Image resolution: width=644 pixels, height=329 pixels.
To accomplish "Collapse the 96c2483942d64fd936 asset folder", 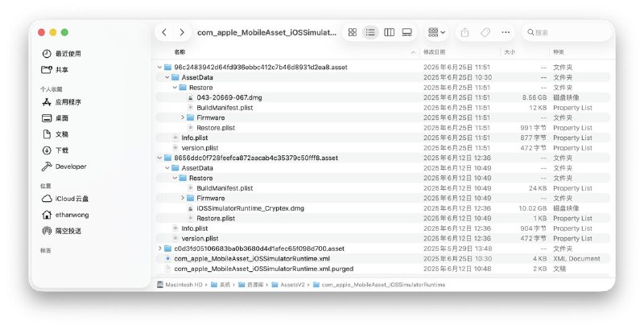I will (159, 67).
